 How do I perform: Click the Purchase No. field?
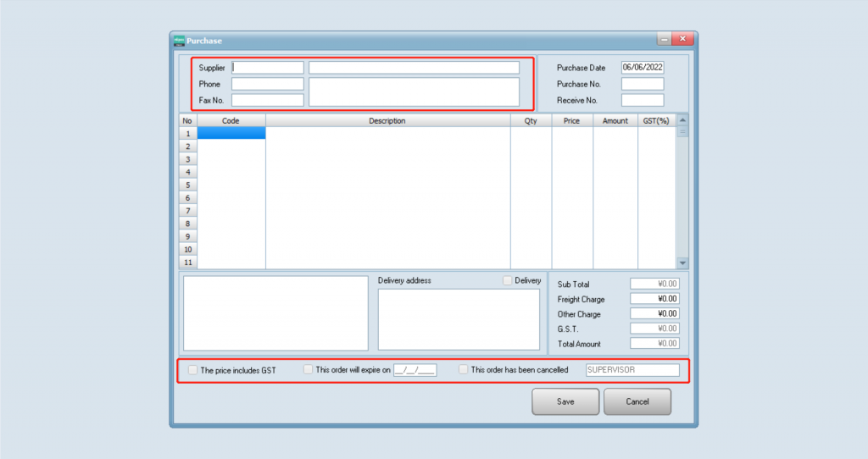pos(642,84)
